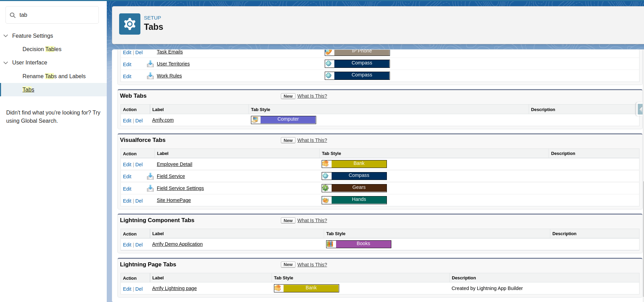
Task: Create a New Lightning Page Tab
Action: point(288,265)
